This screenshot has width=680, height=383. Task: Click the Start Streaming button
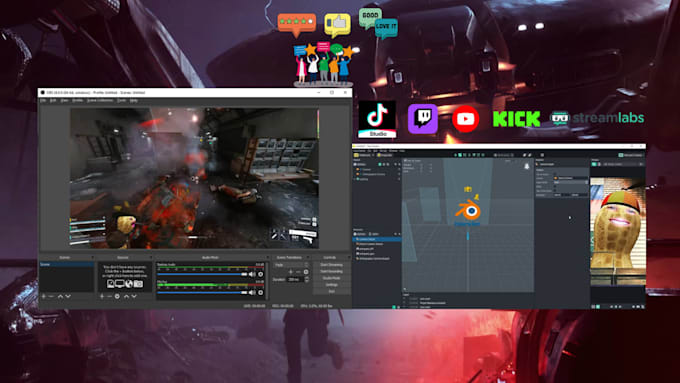click(x=331, y=265)
